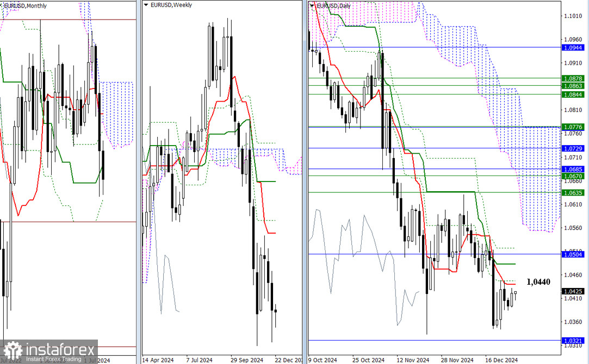Click the 12 Nov 2024 date label
Screen dimensions: 589x364
tap(413, 360)
